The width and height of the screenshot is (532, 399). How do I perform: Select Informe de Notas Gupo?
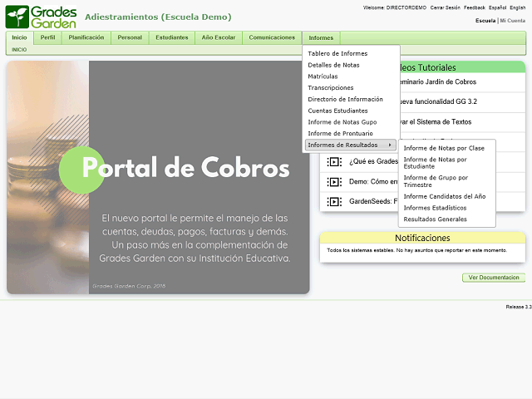coord(342,122)
